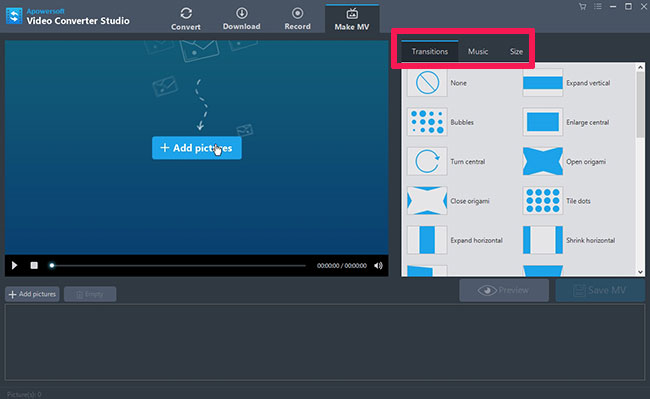The height and width of the screenshot is (399, 650).
Task: Choose the Shrink horizontal transition
Action: coord(543,240)
